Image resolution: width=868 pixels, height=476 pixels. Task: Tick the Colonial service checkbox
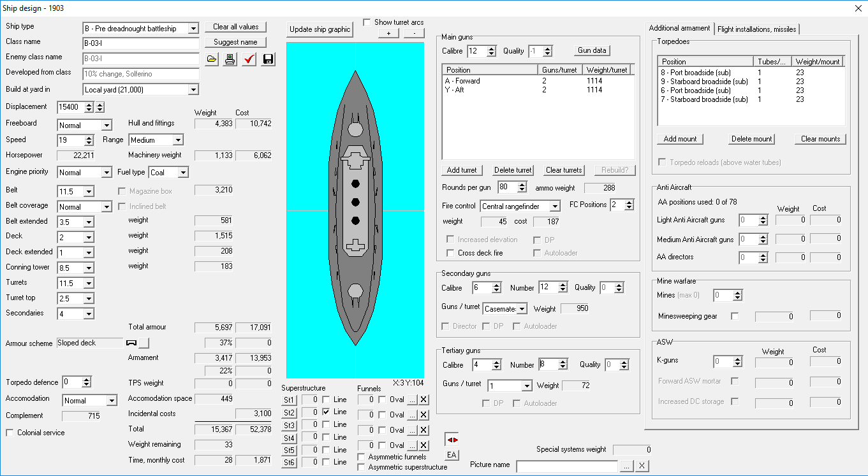10,433
